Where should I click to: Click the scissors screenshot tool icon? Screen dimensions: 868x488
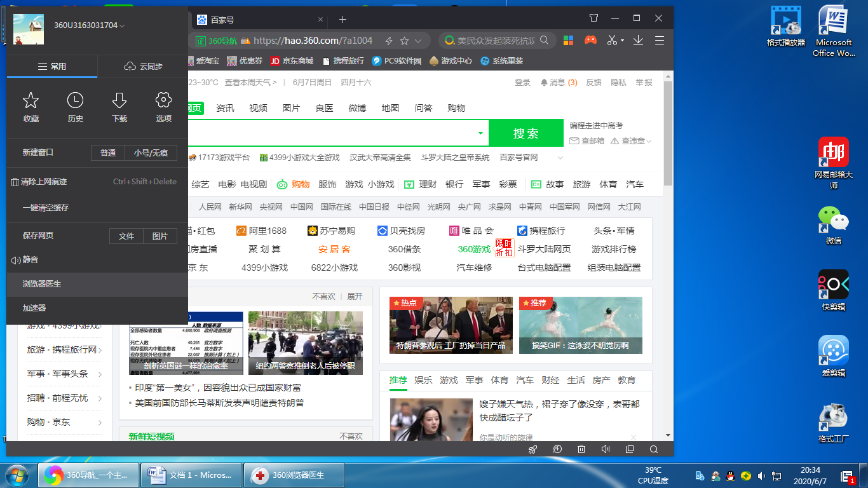[x=611, y=40]
